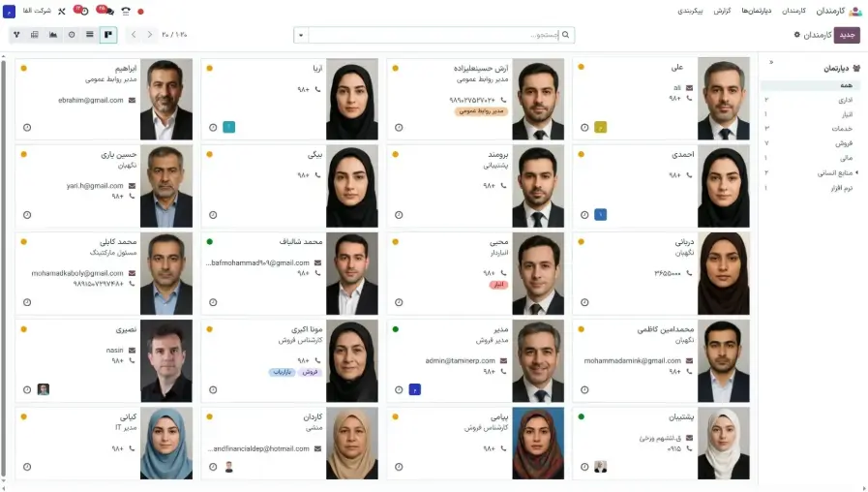Open the VoIP phone icon in top bar
Image resolution: width=868 pixels, height=492 pixels.
click(x=126, y=11)
